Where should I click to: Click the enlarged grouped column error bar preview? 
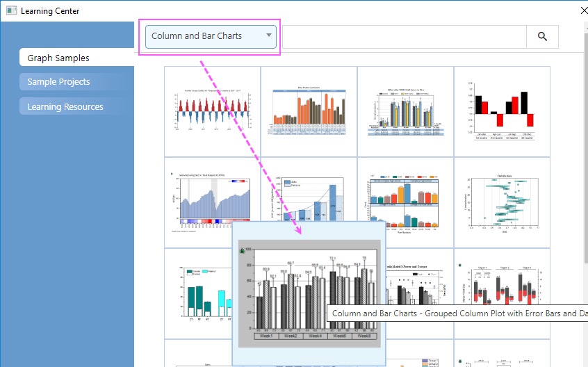[x=309, y=293]
